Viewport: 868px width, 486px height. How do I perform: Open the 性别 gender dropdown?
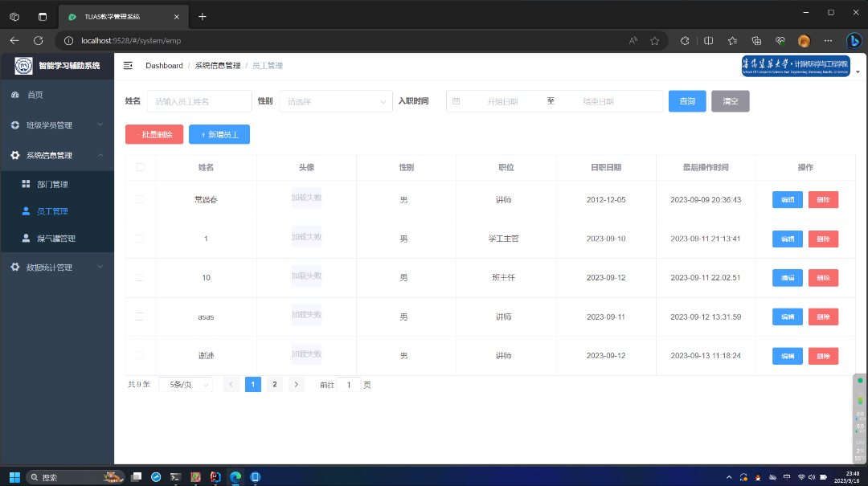(336, 101)
